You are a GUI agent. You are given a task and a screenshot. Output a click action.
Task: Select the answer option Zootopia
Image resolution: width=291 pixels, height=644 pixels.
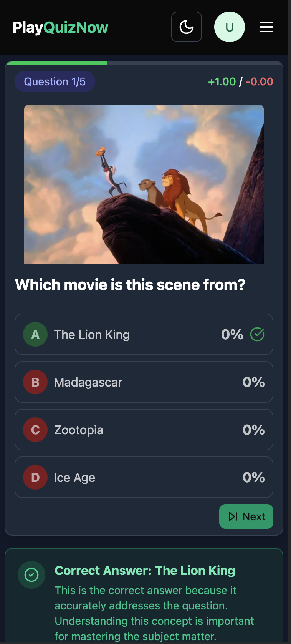pos(144,430)
